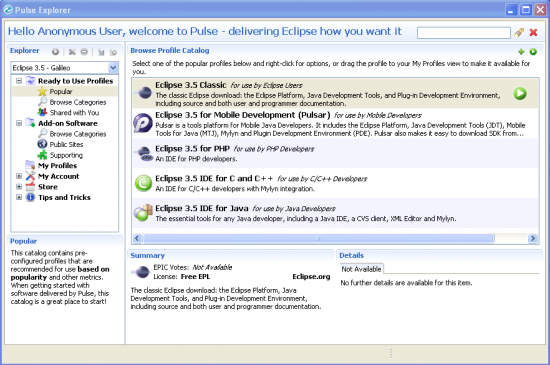Click the globe icon next to Public Sites
550x365 pixels.
click(42, 144)
